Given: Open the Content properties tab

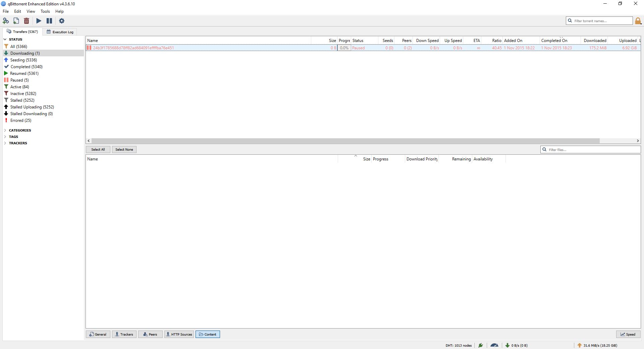Looking at the screenshot, I should 208,334.
